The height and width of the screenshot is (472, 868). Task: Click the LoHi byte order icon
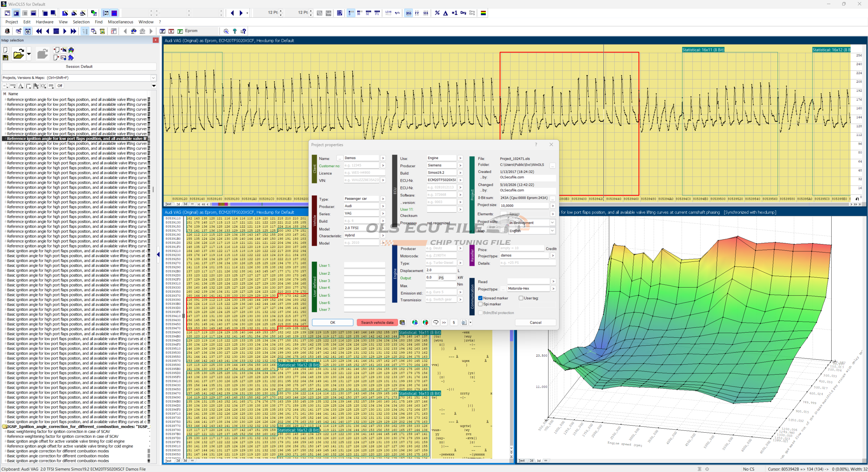(x=389, y=13)
